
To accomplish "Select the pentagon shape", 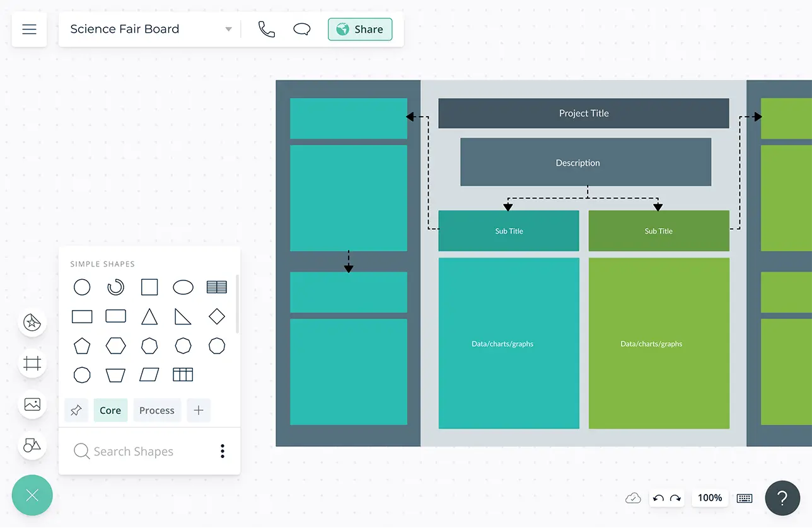I will [x=82, y=345].
